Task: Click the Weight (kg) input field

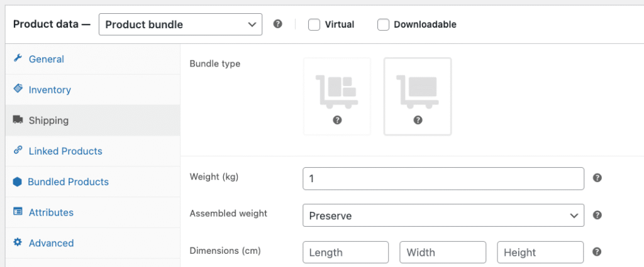Action: tap(443, 178)
